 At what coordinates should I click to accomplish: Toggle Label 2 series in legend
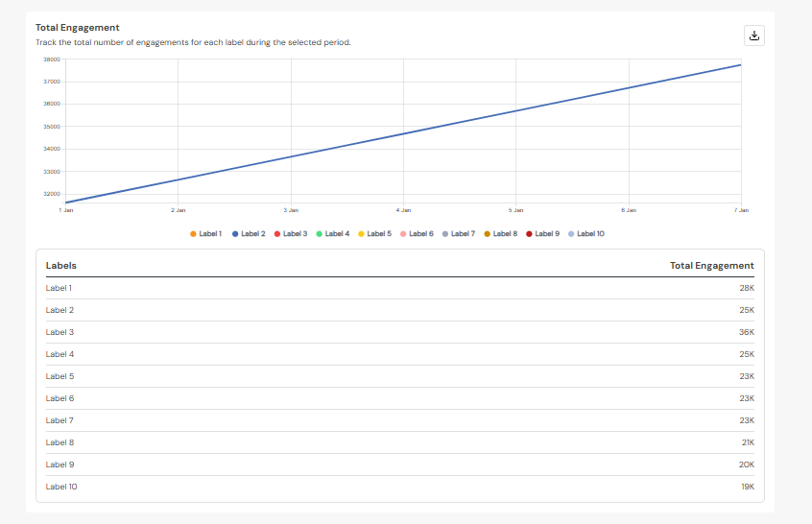tap(249, 234)
